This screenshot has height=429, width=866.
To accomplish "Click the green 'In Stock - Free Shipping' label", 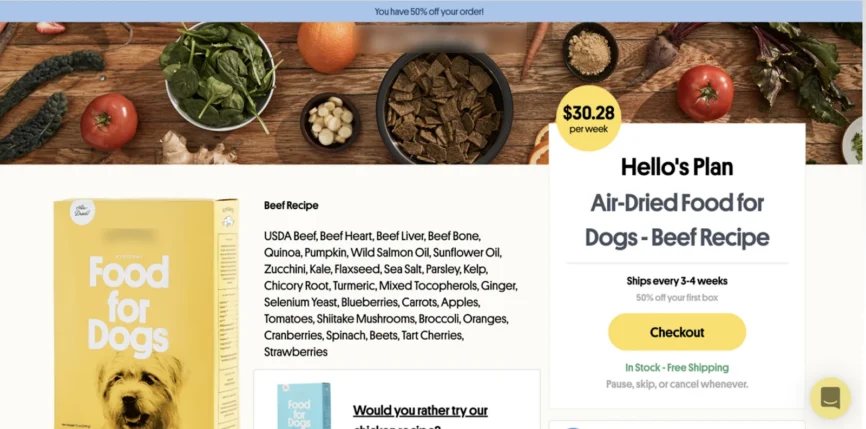I will (x=677, y=368).
